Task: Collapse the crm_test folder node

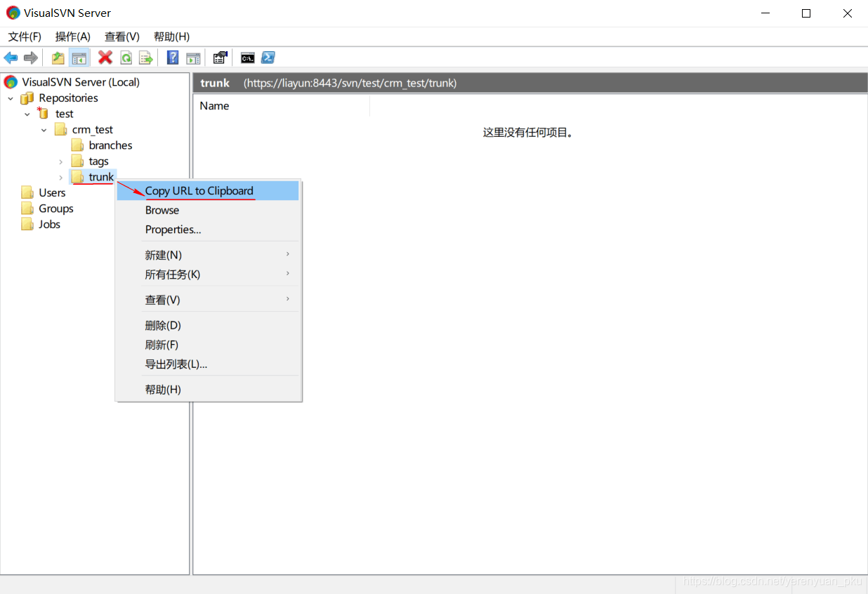Action: (44, 130)
